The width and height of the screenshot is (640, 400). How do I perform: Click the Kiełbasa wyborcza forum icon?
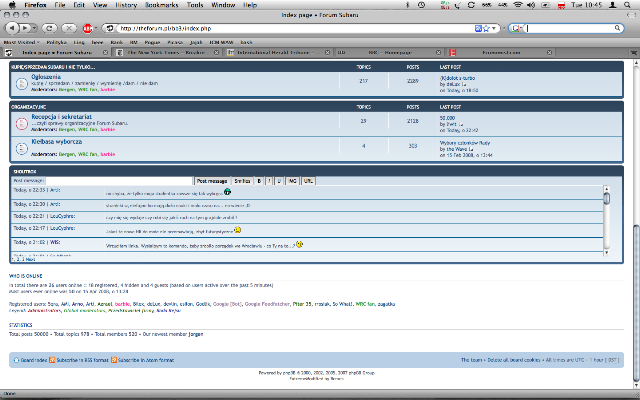click(x=20, y=147)
